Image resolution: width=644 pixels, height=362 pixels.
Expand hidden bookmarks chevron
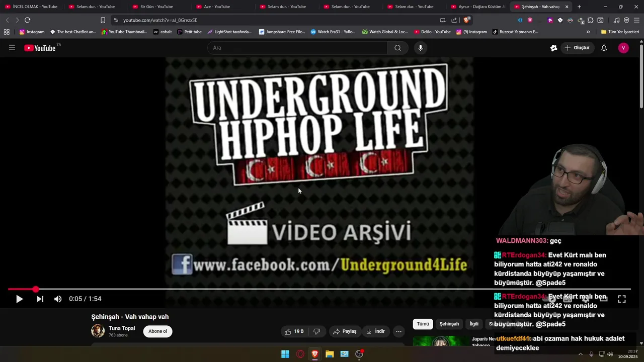(x=588, y=32)
